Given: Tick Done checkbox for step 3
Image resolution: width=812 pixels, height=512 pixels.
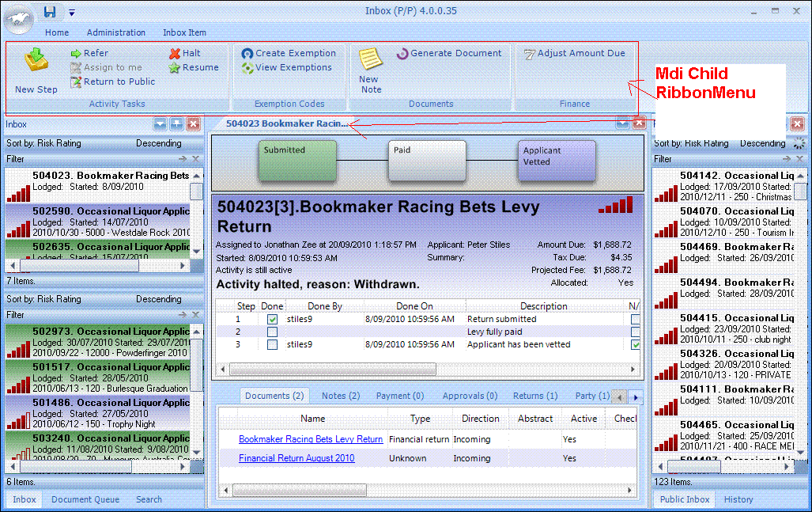Looking at the screenshot, I should pos(272,345).
